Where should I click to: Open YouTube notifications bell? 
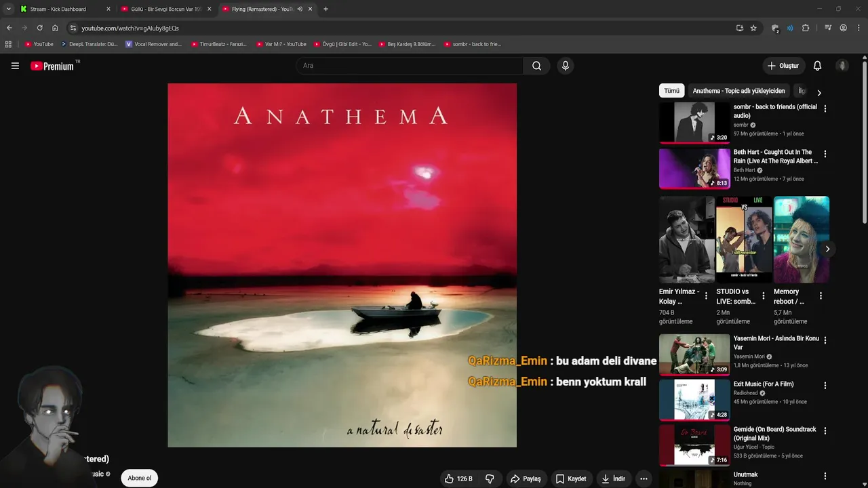tap(817, 66)
